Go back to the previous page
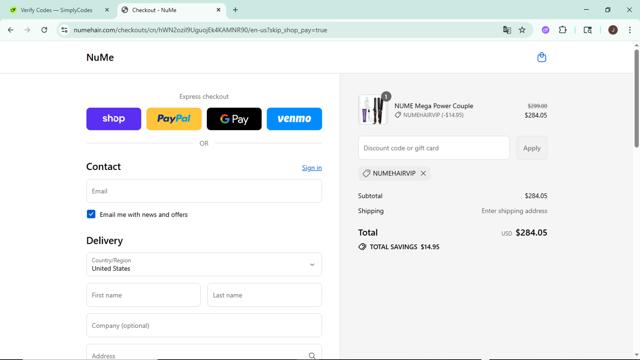This screenshot has height=360, width=640. point(11,30)
